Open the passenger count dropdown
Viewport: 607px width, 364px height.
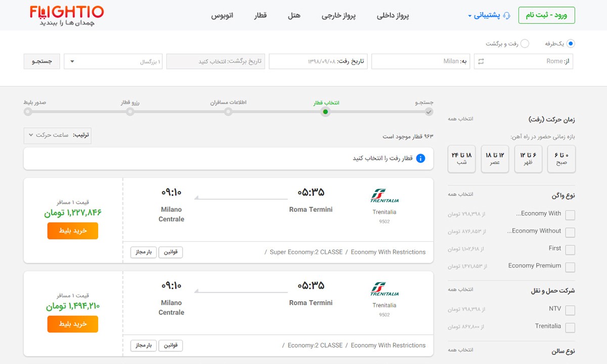[x=113, y=62]
